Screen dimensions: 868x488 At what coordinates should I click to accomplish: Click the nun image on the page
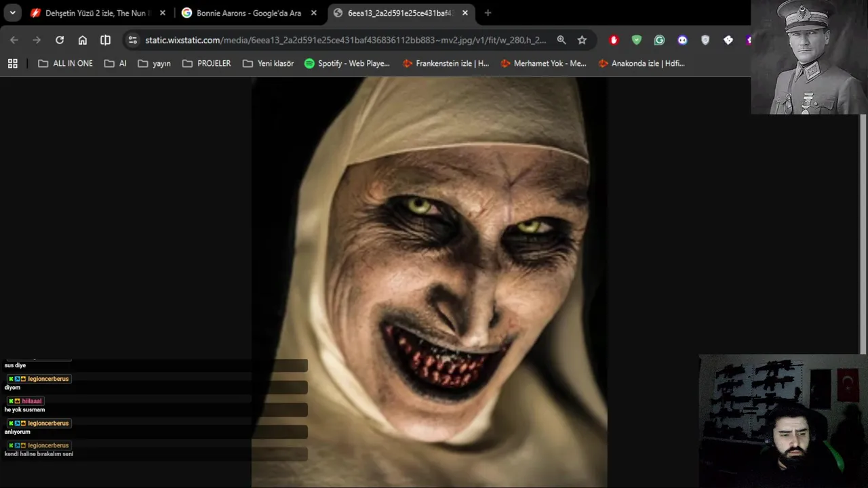click(429, 282)
